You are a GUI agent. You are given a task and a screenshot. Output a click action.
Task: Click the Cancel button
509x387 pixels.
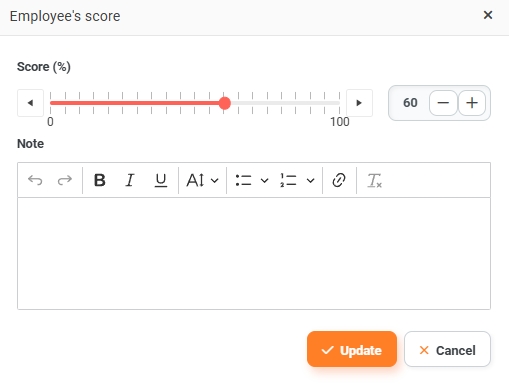tap(447, 349)
